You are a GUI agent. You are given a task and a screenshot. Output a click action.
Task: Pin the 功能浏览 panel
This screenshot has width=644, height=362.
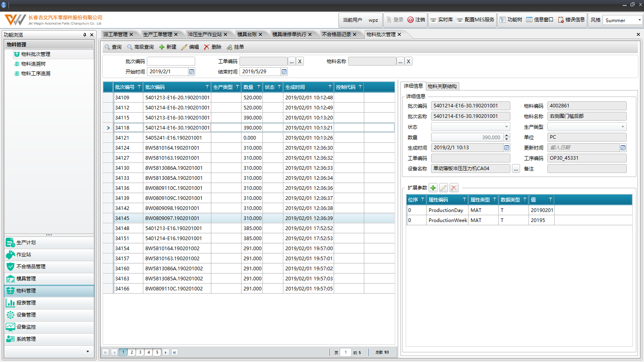(85, 35)
